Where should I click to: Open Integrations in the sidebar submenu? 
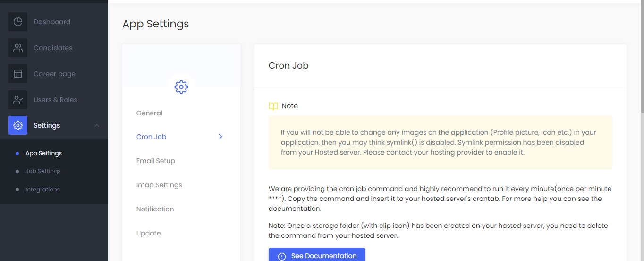click(x=42, y=190)
